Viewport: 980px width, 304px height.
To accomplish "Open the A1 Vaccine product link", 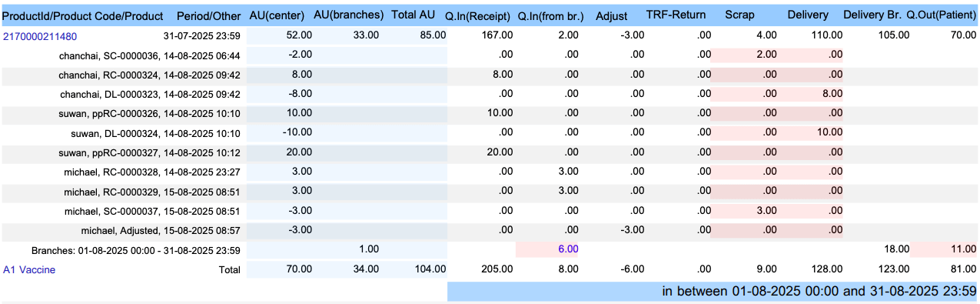I will [x=29, y=269].
